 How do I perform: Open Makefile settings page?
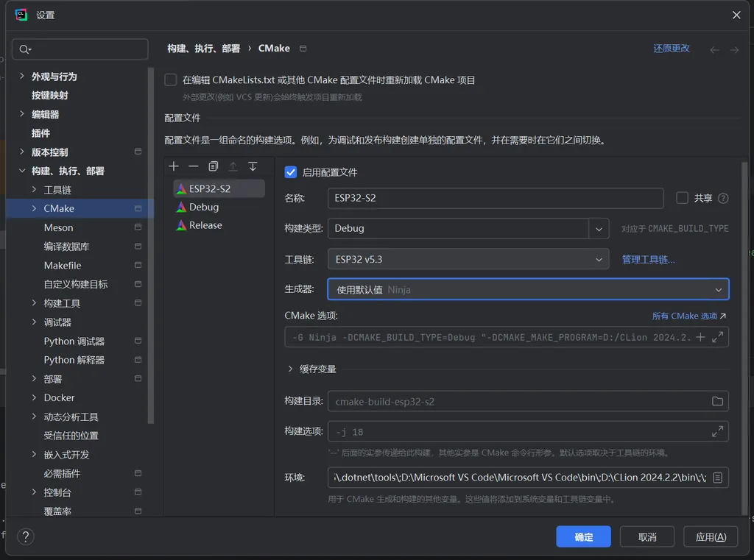pos(63,266)
